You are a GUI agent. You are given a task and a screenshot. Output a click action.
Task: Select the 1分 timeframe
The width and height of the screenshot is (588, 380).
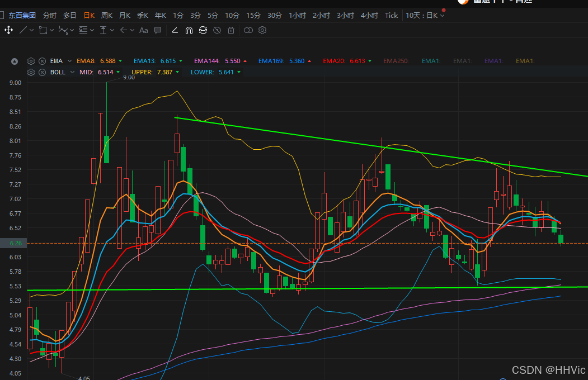click(178, 15)
